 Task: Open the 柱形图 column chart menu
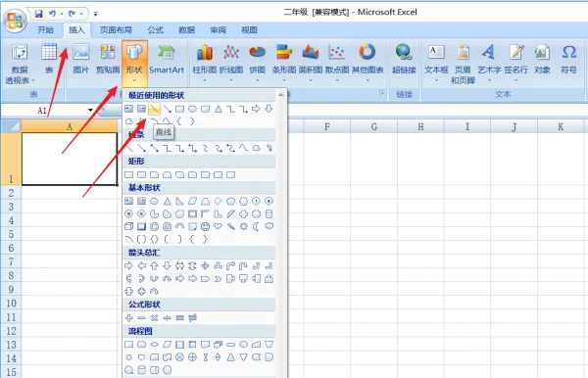click(x=205, y=64)
